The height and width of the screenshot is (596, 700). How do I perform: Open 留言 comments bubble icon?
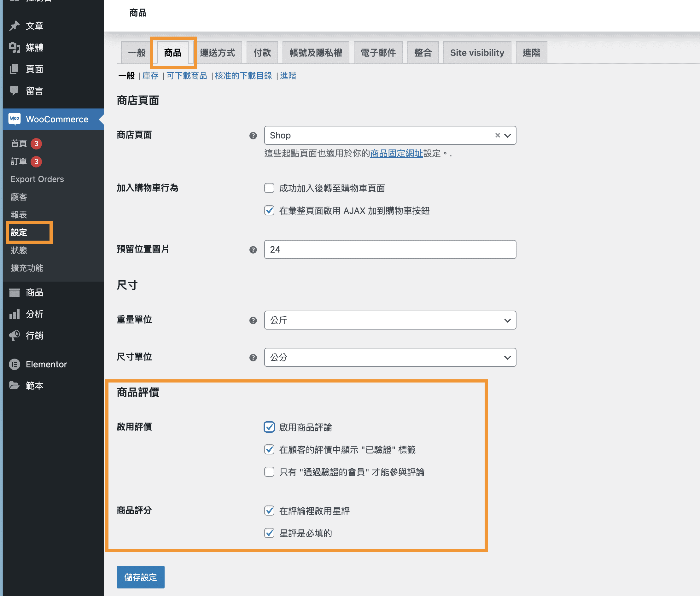point(15,91)
